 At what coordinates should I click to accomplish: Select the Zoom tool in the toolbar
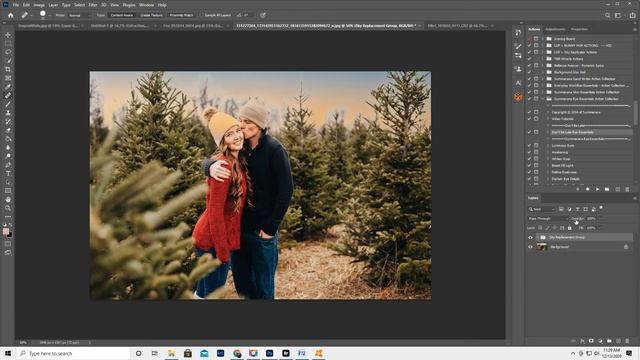pos(8,208)
